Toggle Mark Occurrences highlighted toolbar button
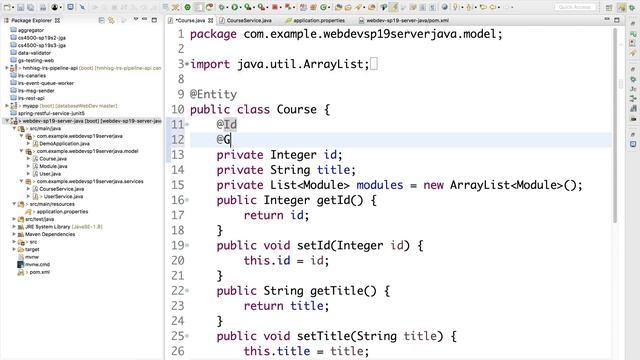640x360 pixels. click(x=393, y=7)
